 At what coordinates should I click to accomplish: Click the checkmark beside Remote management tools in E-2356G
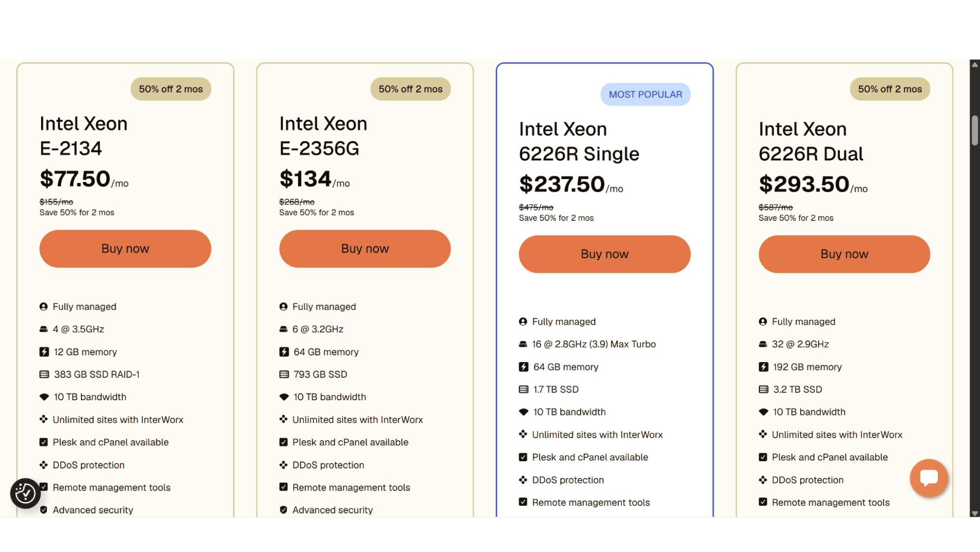[x=283, y=487]
